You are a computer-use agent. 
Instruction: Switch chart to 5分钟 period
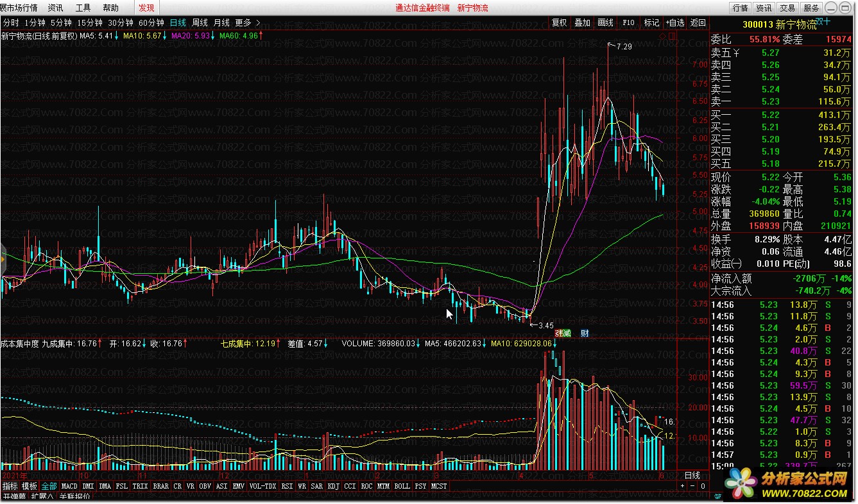[61, 22]
